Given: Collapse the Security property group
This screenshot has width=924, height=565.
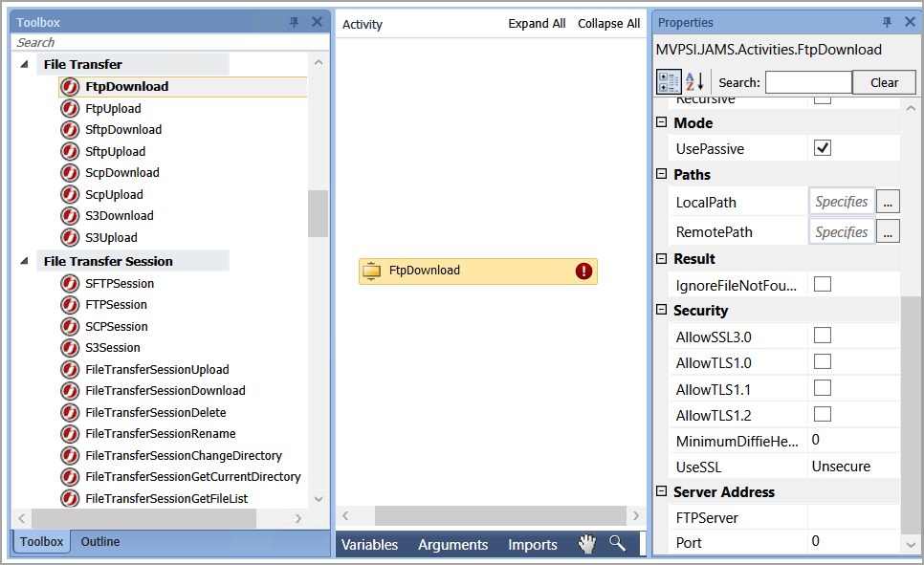Looking at the screenshot, I should click(661, 310).
